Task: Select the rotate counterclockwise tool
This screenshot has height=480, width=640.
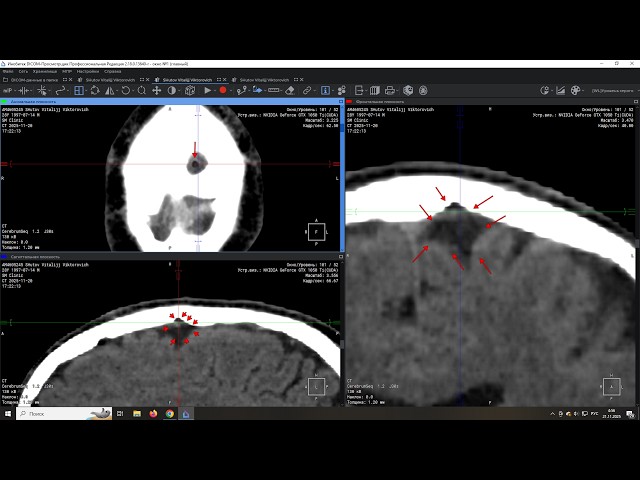Action: click(x=126, y=91)
